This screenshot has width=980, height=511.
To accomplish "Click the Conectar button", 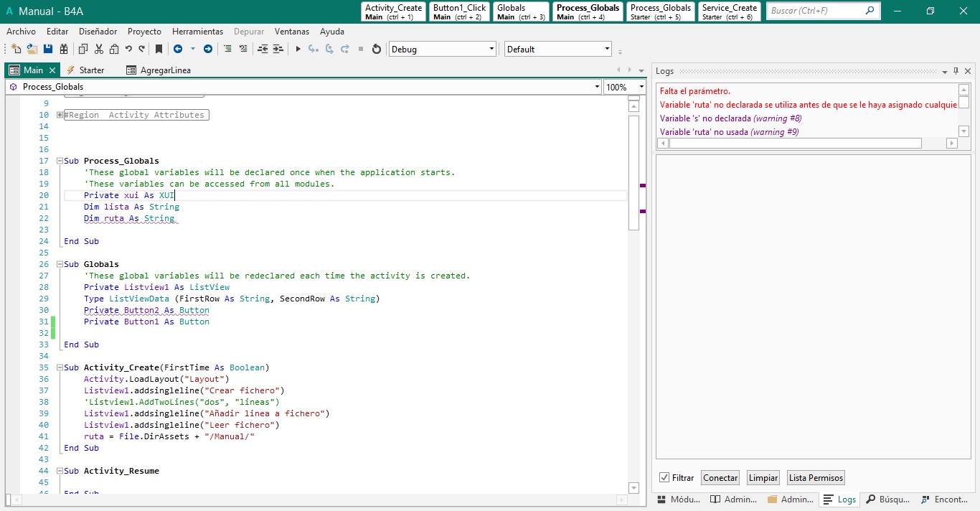I will 720,478.
